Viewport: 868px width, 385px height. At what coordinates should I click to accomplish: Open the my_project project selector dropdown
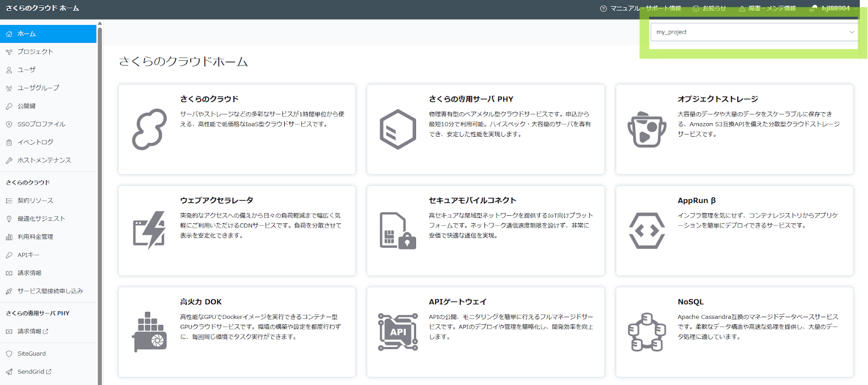(754, 32)
